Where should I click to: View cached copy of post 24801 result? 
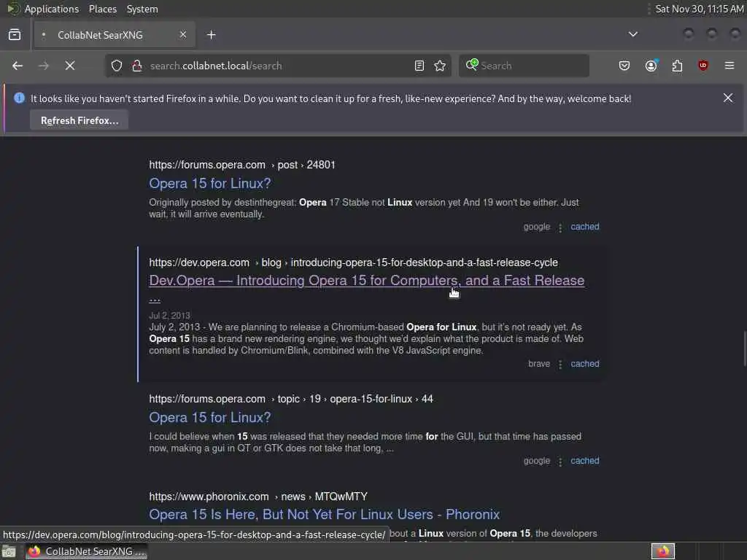click(x=584, y=227)
